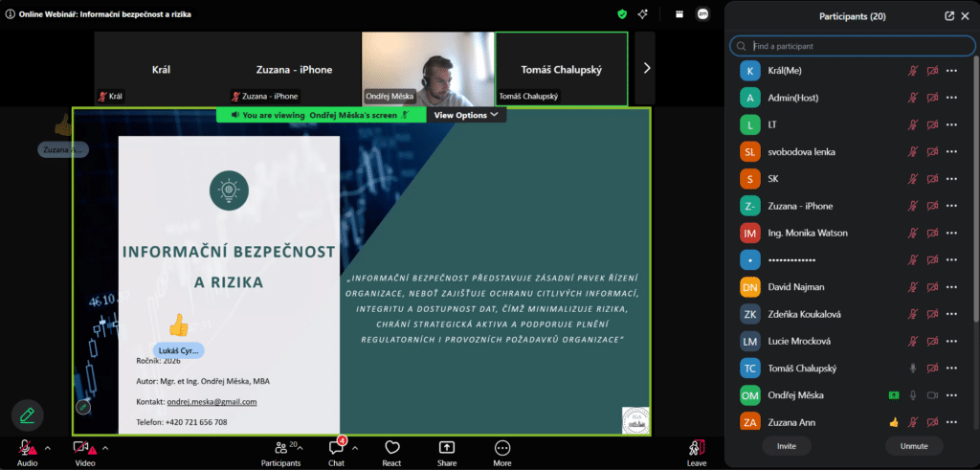Open more options for svobodova lenka

point(951,152)
